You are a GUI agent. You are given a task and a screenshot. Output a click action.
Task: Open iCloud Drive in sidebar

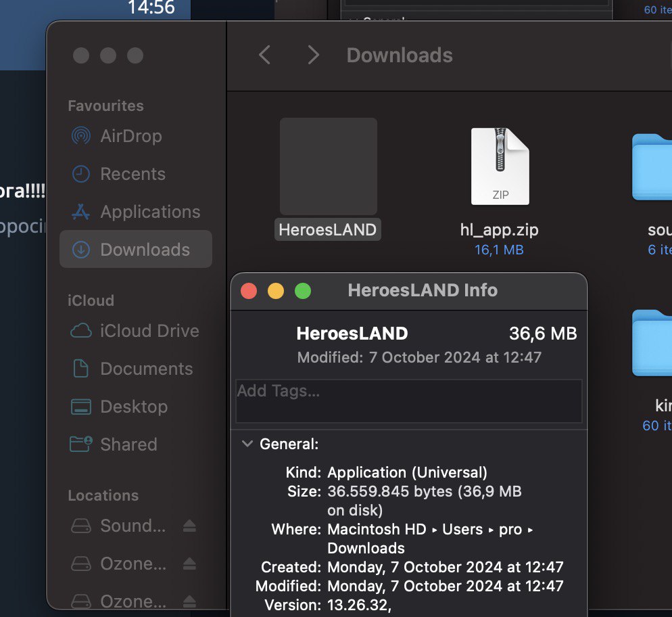[x=149, y=331]
